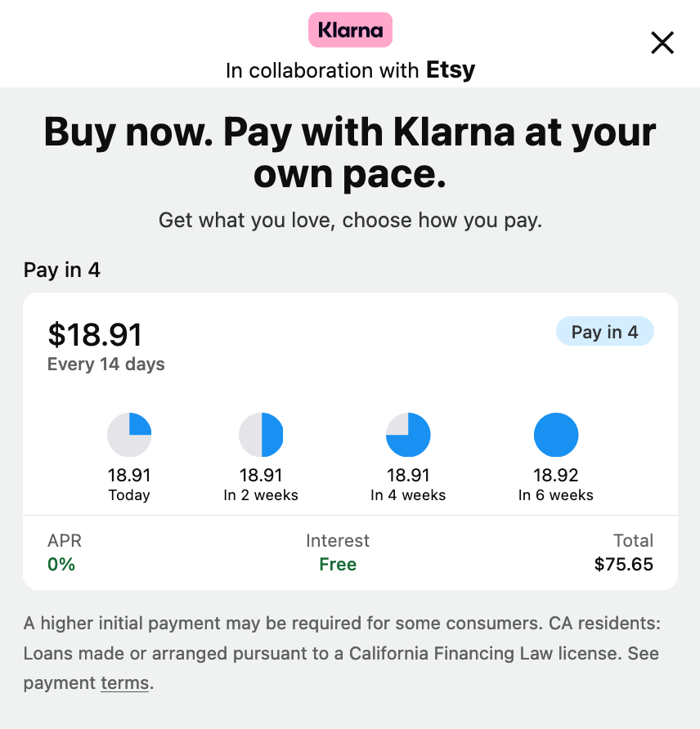Click the Interest Free label

tap(338, 564)
